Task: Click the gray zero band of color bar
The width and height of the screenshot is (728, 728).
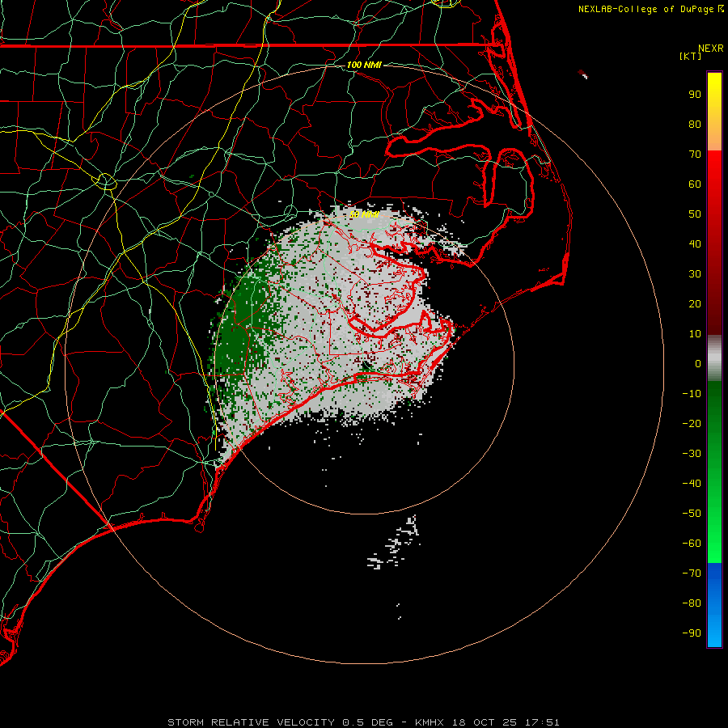Action: [714, 358]
